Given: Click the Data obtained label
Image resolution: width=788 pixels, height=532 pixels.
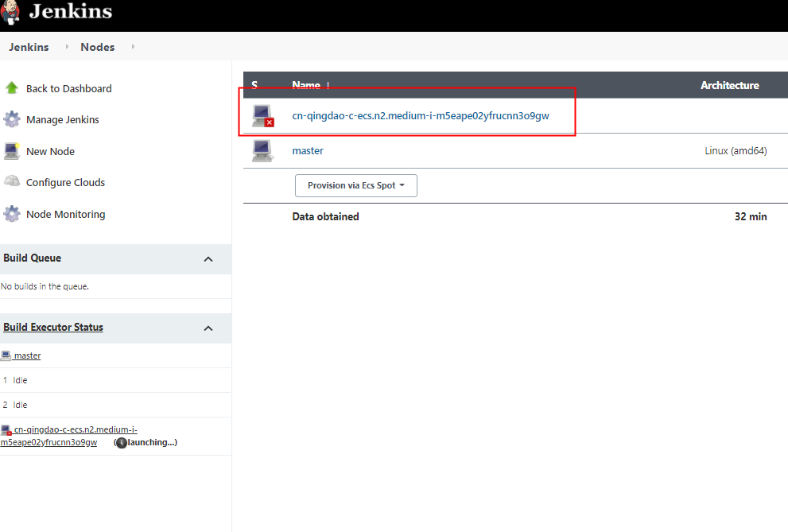Looking at the screenshot, I should [326, 216].
